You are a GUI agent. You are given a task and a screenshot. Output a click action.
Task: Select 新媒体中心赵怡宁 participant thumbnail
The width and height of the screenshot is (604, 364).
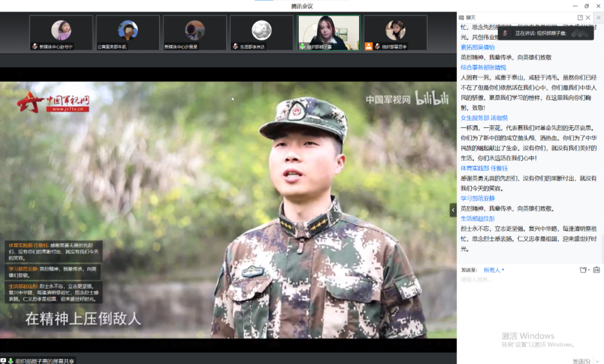pos(61,32)
